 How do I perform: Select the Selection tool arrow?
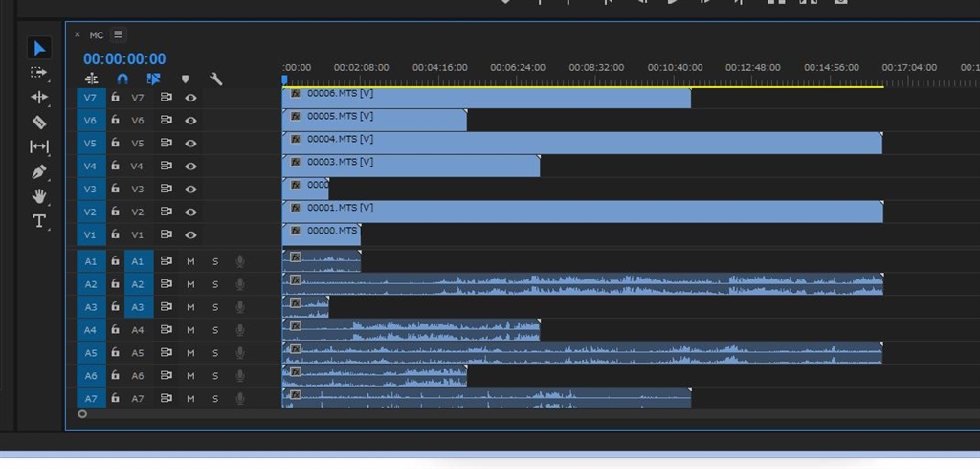tap(39, 48)
